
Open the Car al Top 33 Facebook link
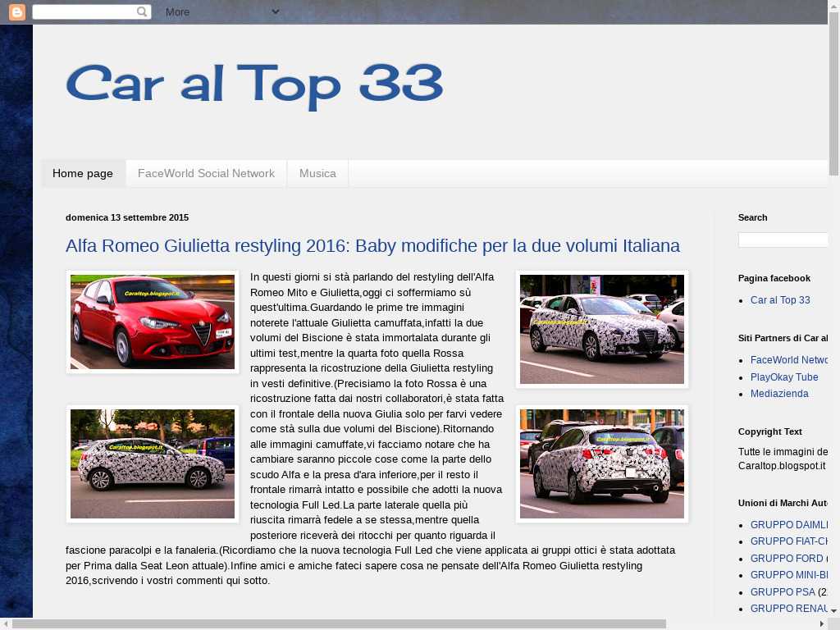tap(780, 300)
